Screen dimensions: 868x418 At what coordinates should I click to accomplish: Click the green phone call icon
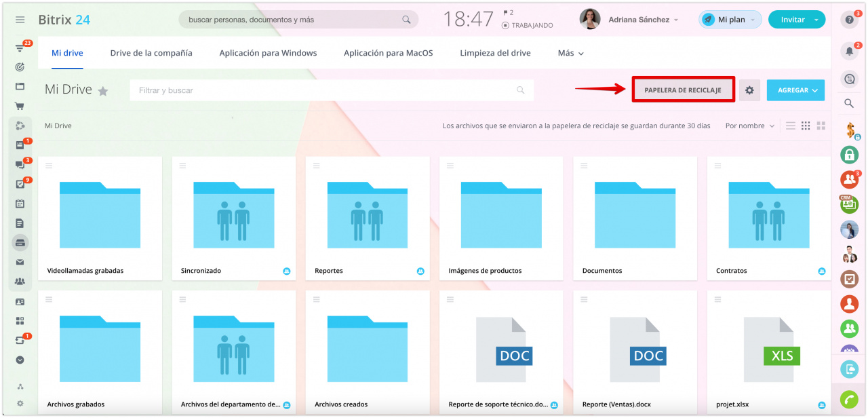(x=849, y=400)
